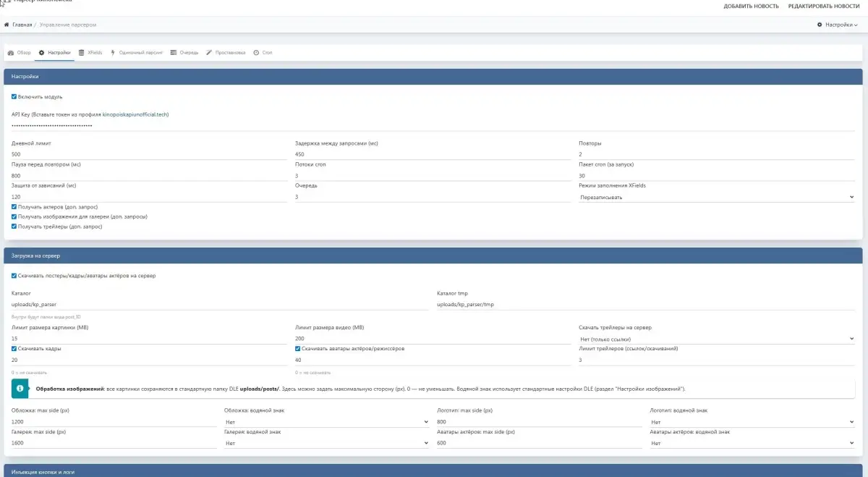Switch to the XFields tab
This screenshot has width=868, height=477.
95,53
